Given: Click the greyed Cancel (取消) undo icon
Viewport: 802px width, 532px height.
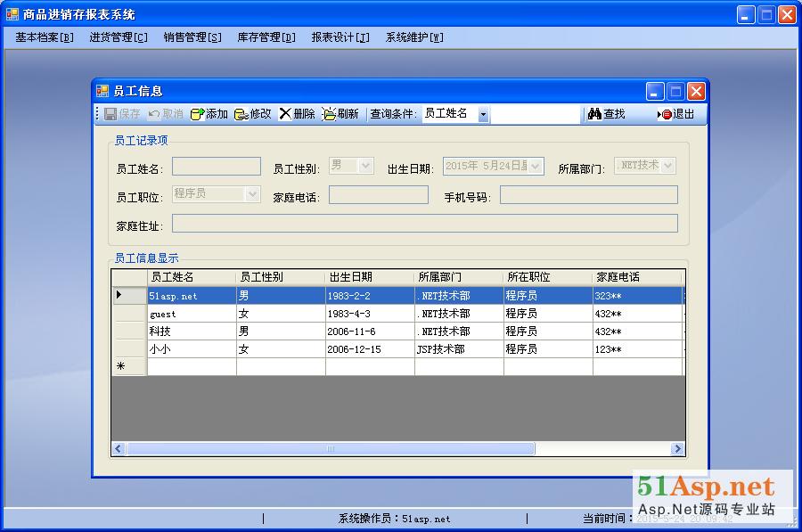Looking at the screenshot, I should pyautogui.click(x=154, y=114).
